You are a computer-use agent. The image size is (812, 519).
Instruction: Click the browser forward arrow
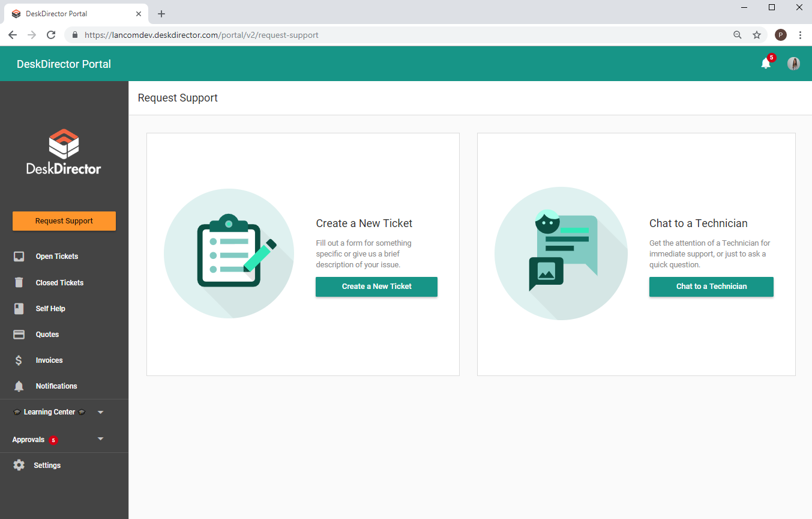(32, 35)
